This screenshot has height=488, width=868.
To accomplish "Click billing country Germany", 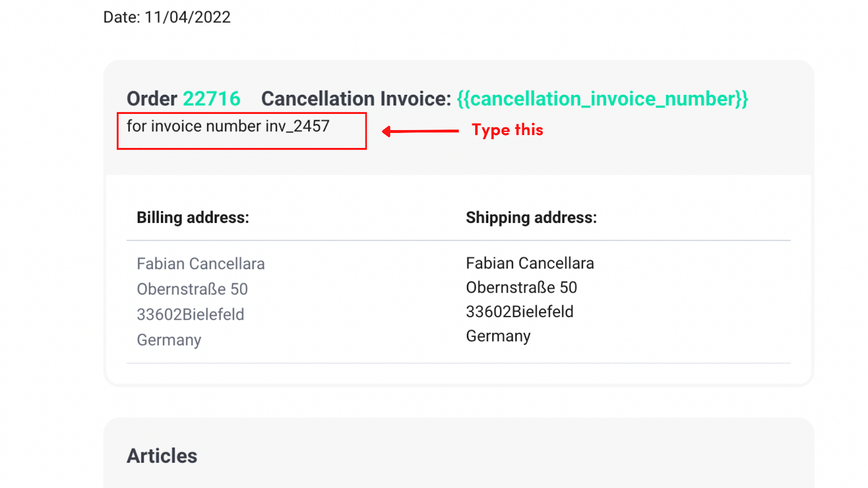I will pyautogui.click(x=169, y=340).
